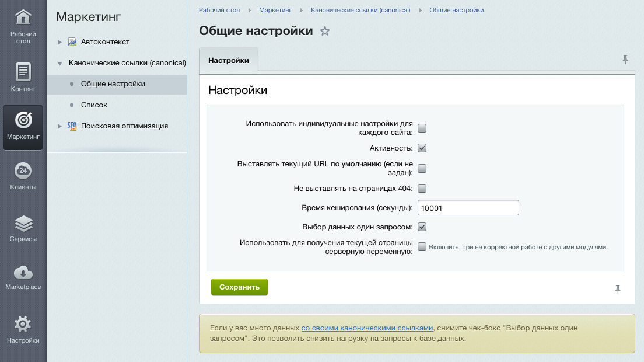Click the Время кеширования input field
Screen dimensions: 644x362
click(467, 207)
